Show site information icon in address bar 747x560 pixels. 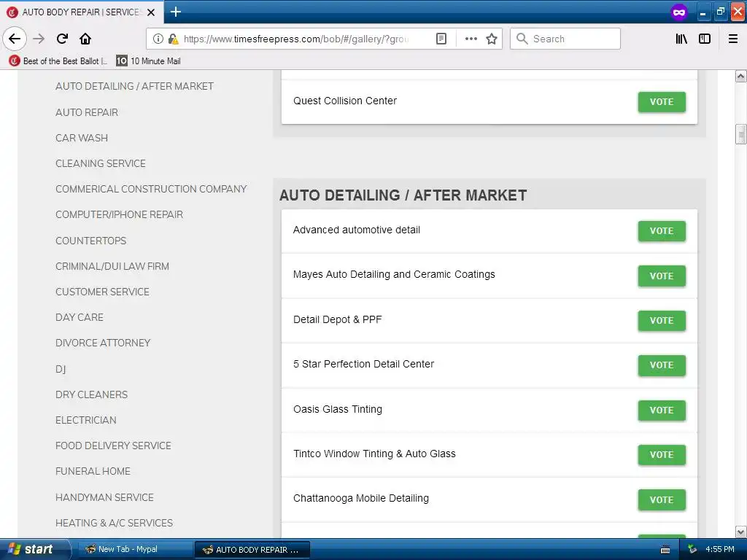158,39
